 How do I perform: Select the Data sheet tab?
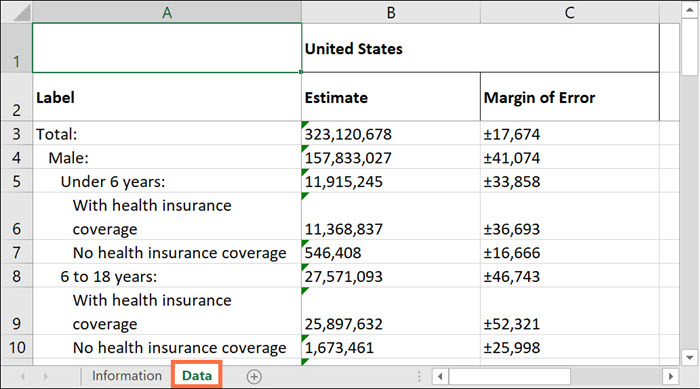pos(197,376)
